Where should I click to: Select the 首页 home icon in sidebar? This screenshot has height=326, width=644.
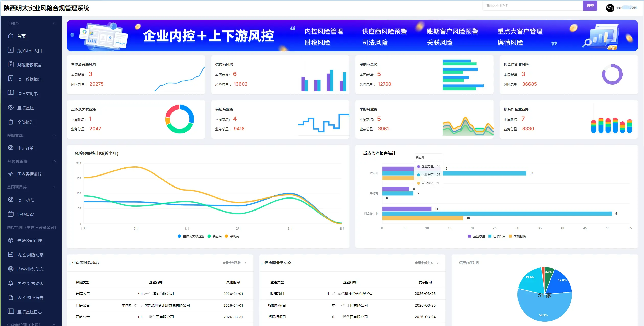pos(10,36)
